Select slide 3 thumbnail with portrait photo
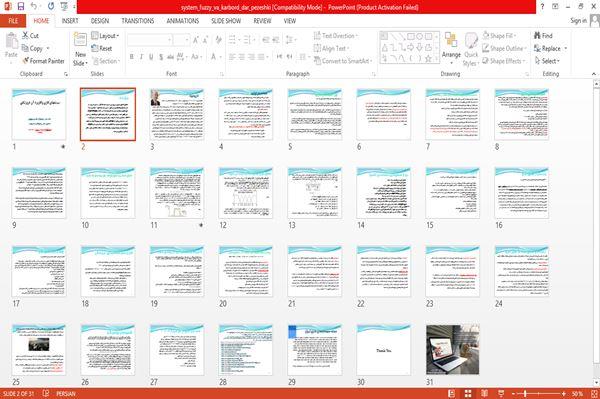This screenshot has height=399, width=600. click(177, 115)
